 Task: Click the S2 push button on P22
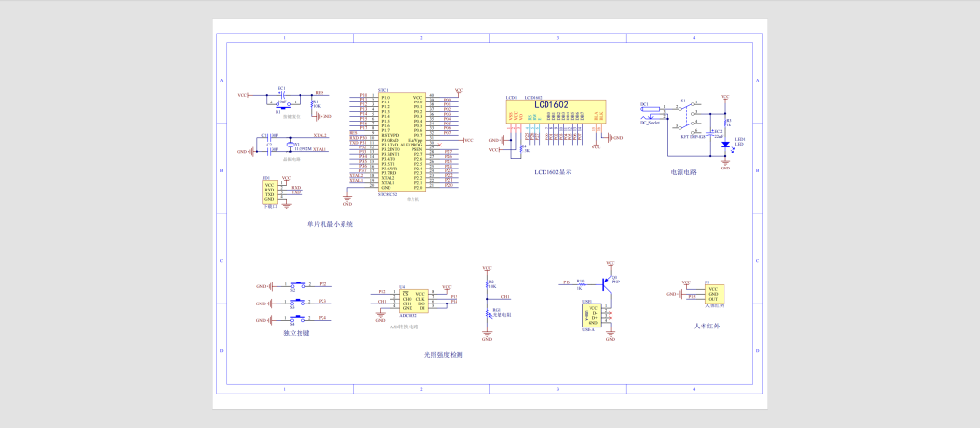(x=296, y=285)
